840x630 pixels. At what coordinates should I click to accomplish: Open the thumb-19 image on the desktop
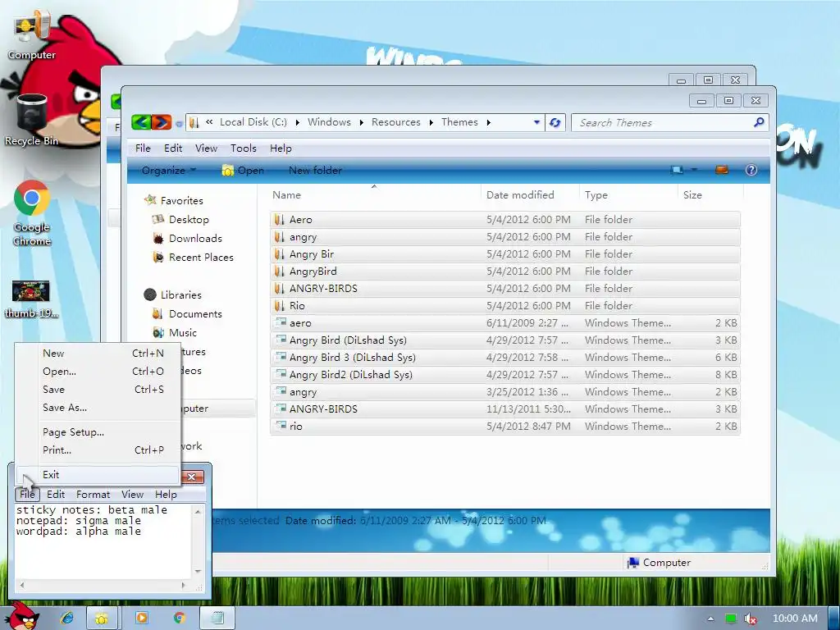coord(31,299)
